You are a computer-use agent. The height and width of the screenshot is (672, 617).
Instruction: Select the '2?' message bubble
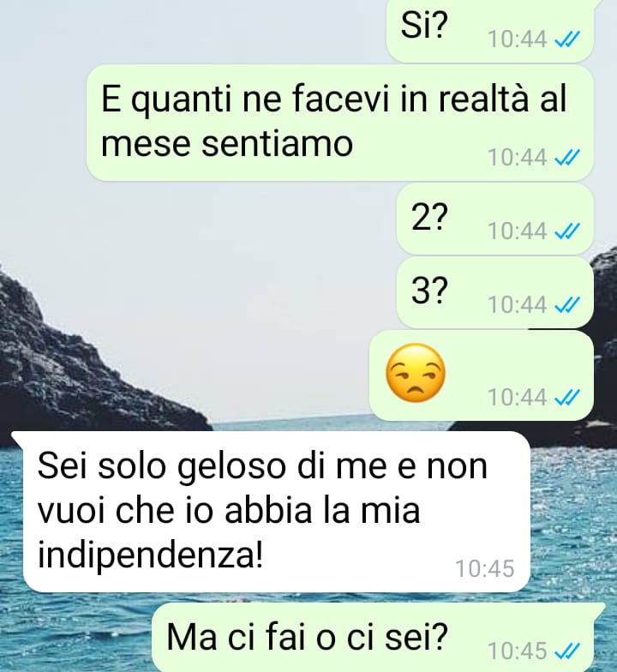495,219
